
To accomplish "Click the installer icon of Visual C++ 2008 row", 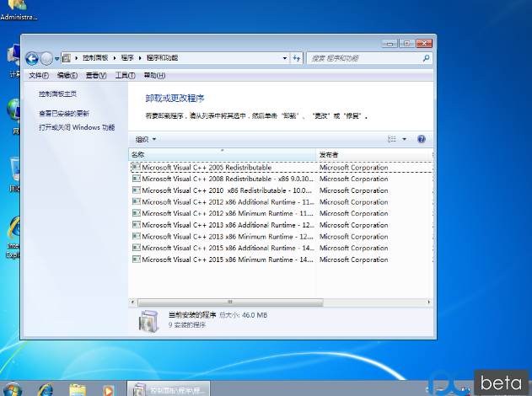I will pos(137,179).
